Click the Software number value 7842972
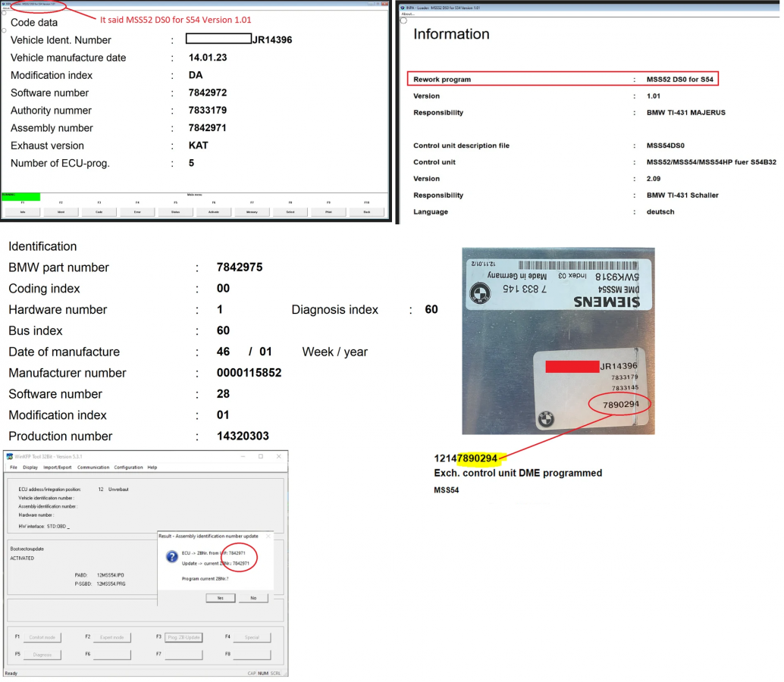Screen dimensions: 784x682 (208, 92)
